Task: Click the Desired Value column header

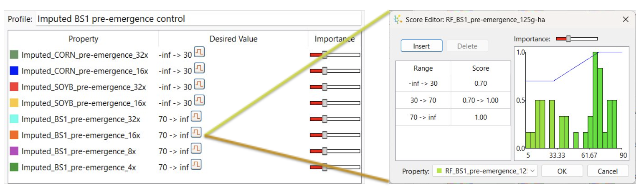Action: 233,39
